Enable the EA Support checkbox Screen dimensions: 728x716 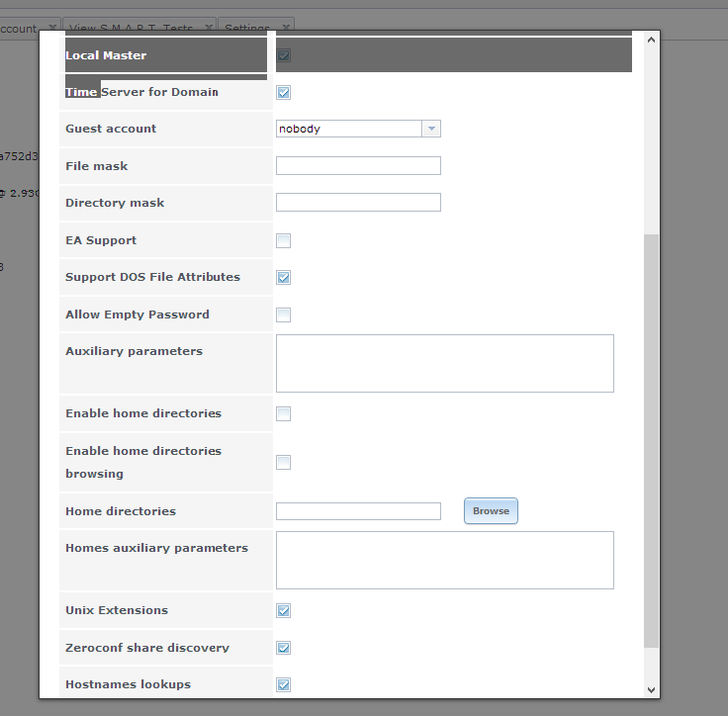(283, 240)
